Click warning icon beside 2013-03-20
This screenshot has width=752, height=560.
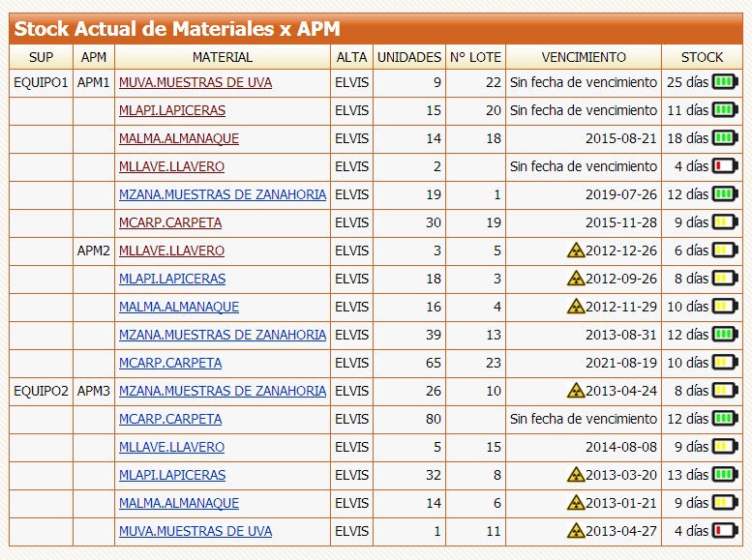[576, 475]
